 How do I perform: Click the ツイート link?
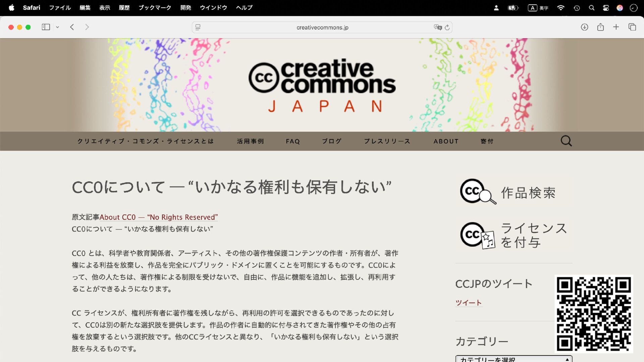(469, 303)
